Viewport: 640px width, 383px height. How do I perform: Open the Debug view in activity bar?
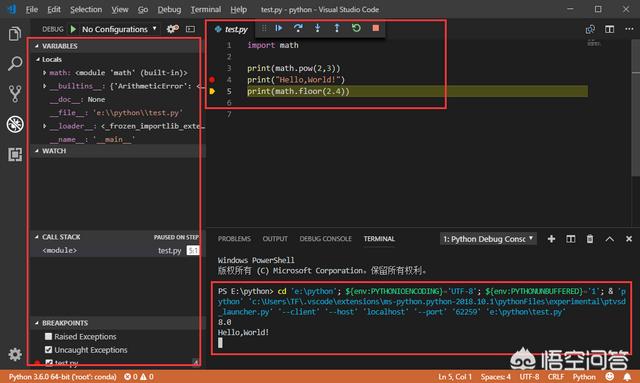click(15, 124)
